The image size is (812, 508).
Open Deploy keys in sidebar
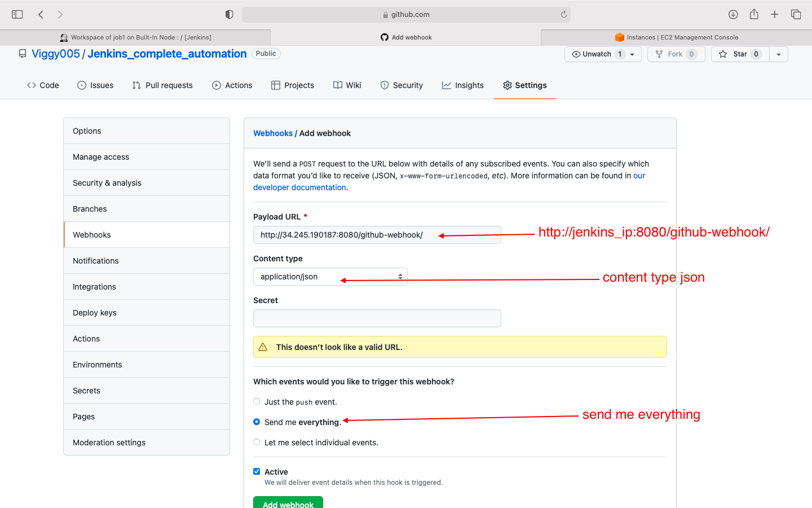tap(147, 313)
